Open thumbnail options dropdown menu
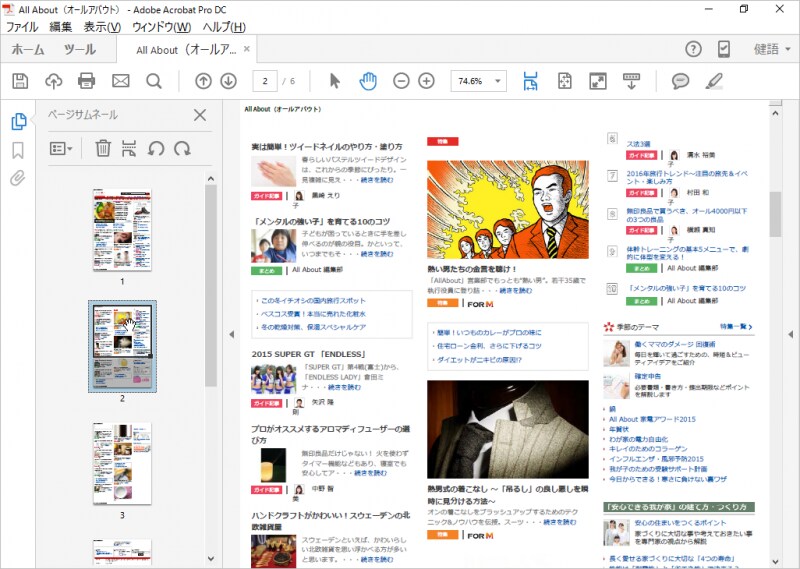The width and height of the screenshot is (800, 569). click(x=61, y=149)
